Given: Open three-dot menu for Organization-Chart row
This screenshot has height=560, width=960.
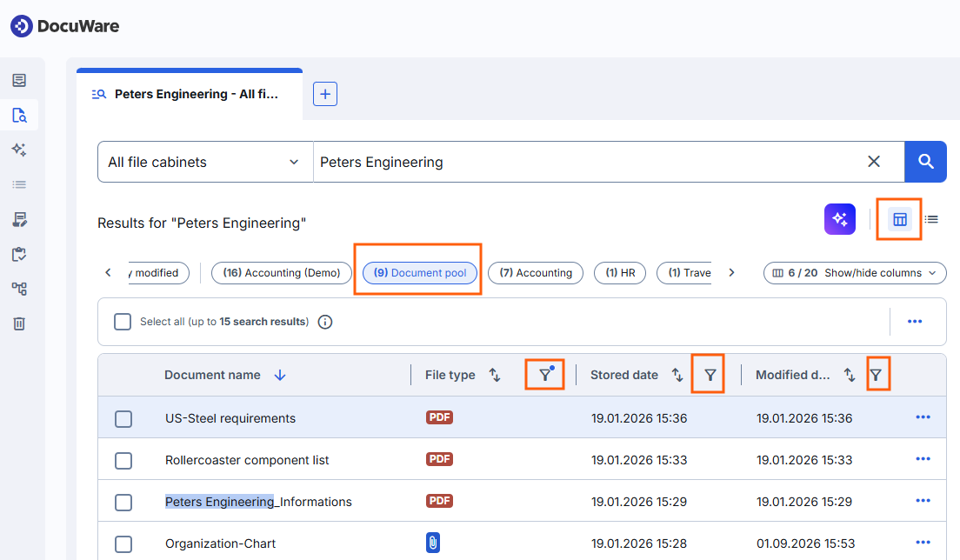Looking at the screenshot, I should click(x=923, y=543).
